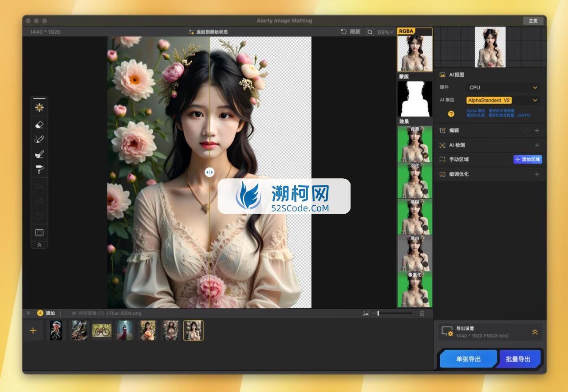Select the dodge paint brush tool
568x392 pixels.
(39, 154)
